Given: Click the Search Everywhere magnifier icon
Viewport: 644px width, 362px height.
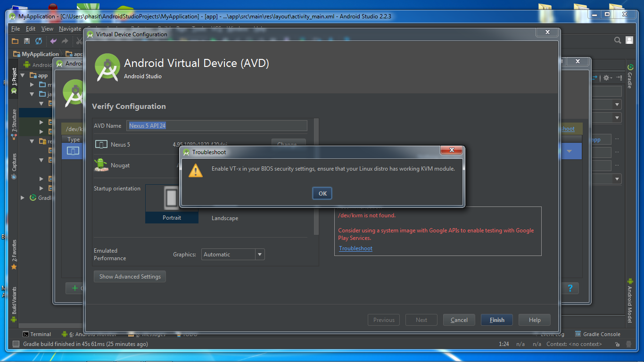Looking at the screenshot, I should pos(618,41).
